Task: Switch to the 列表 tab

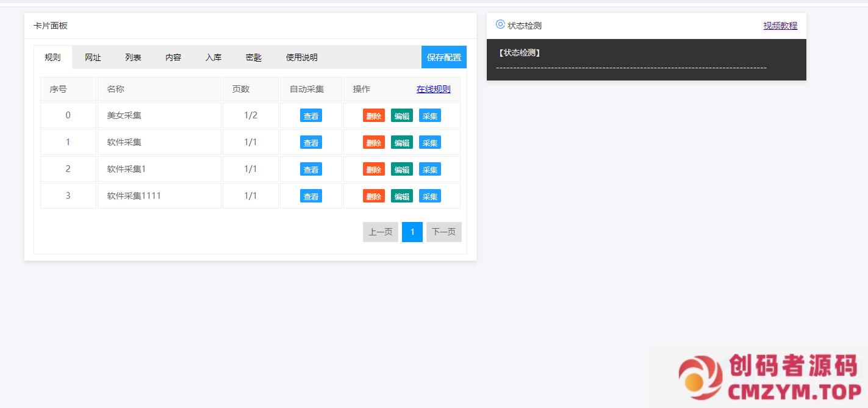Action: 133,57
